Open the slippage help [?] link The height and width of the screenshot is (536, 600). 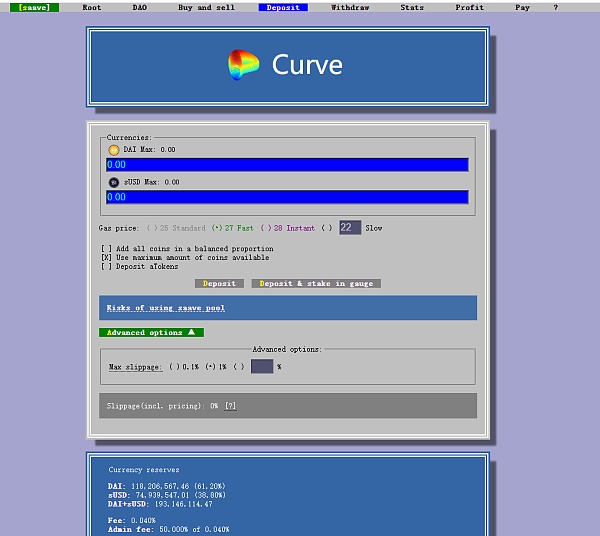[230, 406]
